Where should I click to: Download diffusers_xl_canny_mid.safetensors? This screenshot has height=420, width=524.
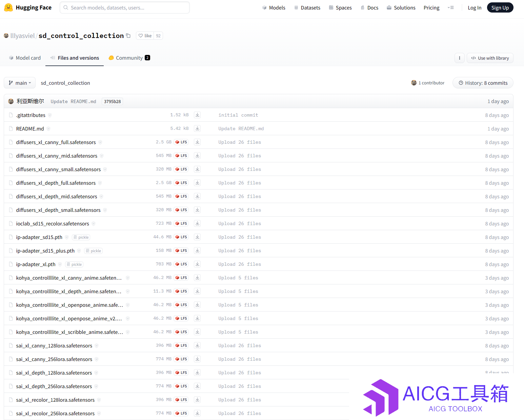tap(197, 156)
